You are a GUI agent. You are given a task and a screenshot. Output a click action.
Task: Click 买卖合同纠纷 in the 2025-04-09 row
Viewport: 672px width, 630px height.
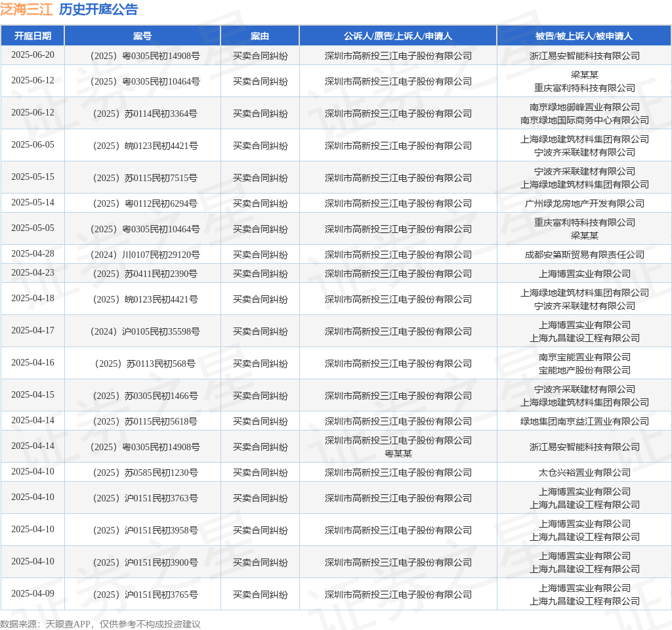(x=260, y=595)
